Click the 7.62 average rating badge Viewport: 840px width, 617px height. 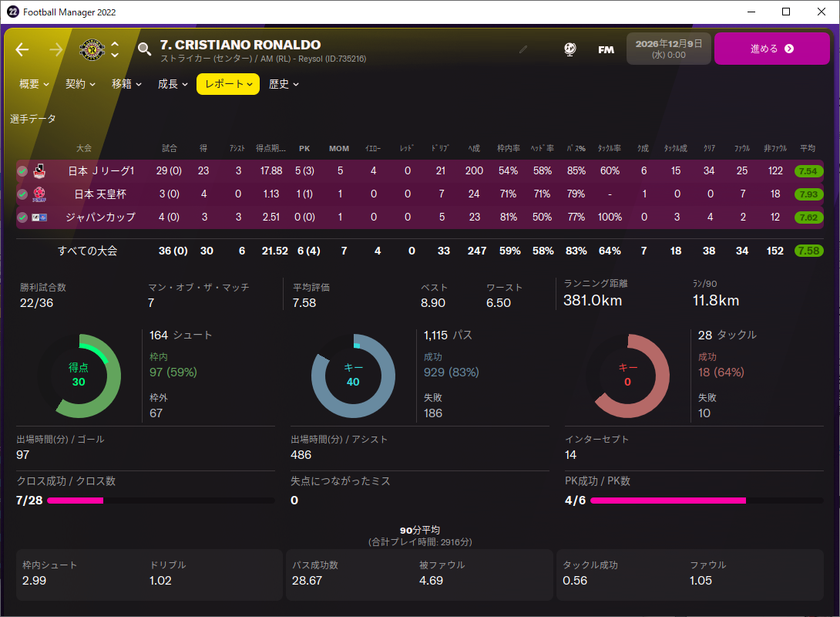tap(808, 217)
